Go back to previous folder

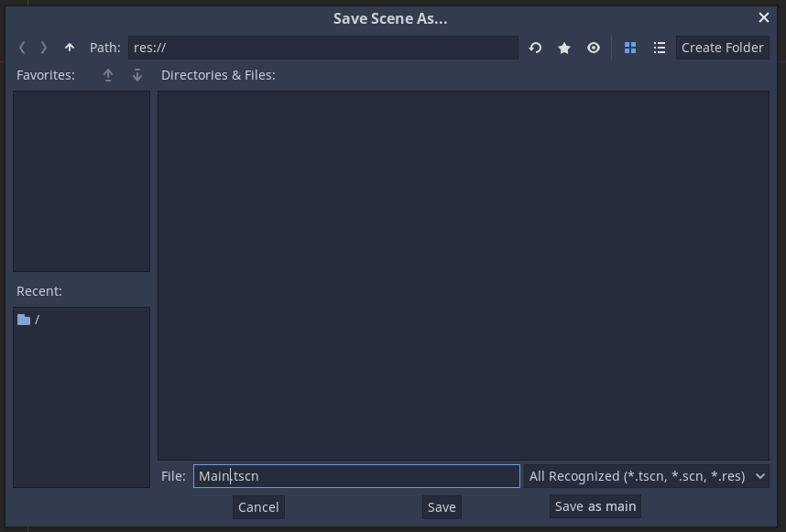click(22, 48)
